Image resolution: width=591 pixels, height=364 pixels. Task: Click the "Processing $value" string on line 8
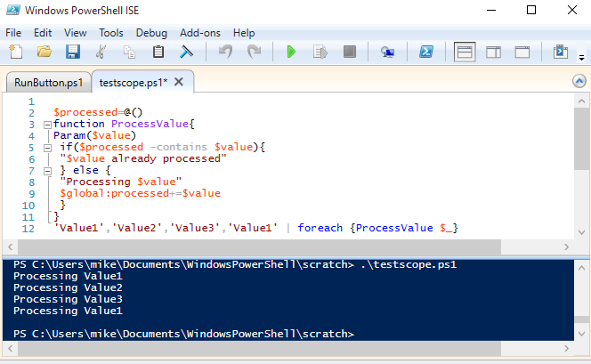121,182
